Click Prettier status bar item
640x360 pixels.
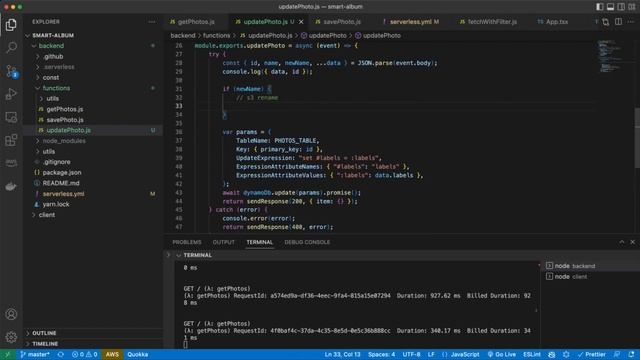point(592,354)
